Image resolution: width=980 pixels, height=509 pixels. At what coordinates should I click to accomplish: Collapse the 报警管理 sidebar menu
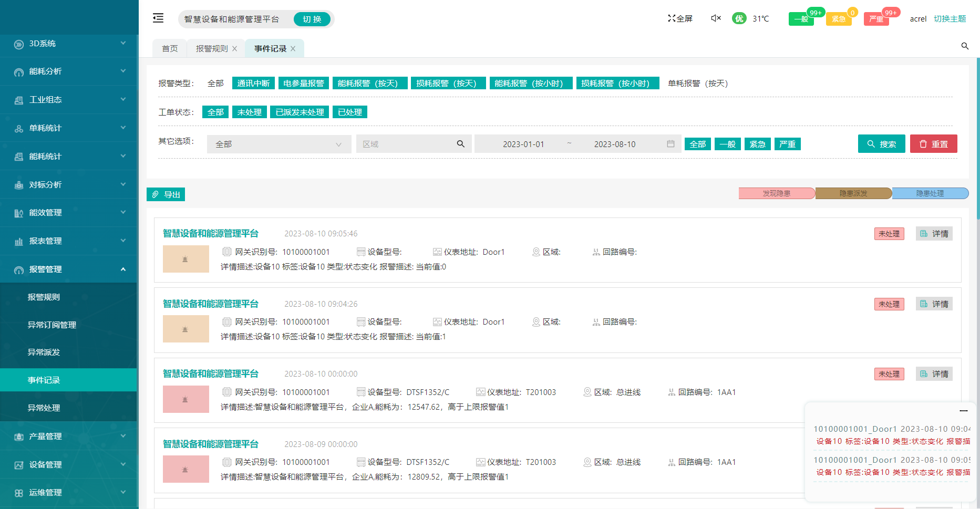[68, 269]
